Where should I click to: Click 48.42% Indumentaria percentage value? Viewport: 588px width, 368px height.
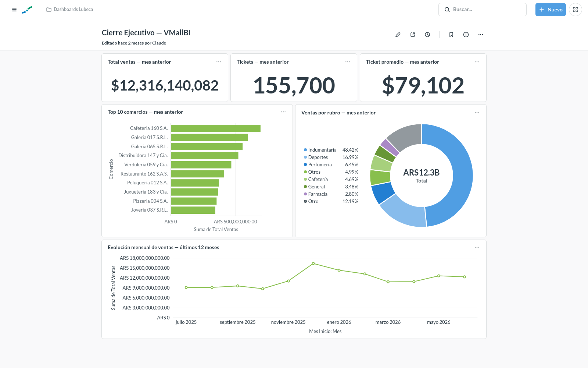click(x=350, y=150)
